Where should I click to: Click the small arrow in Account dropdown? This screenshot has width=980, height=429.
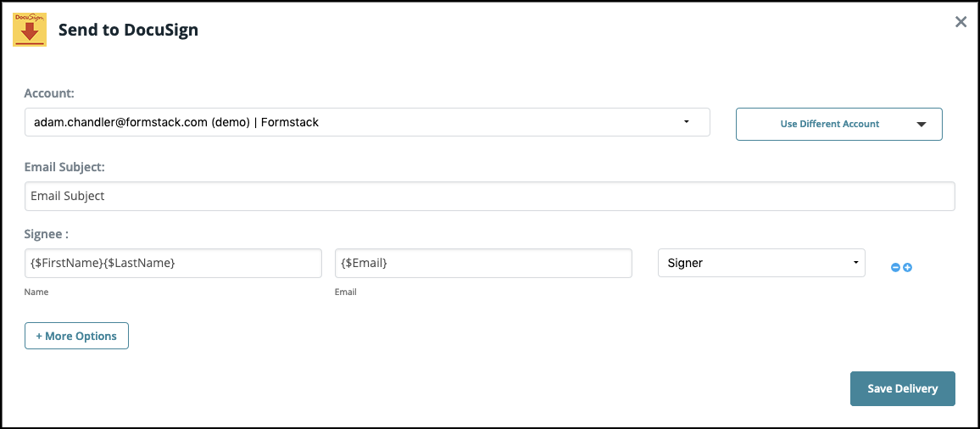click(x=686, y=122)
